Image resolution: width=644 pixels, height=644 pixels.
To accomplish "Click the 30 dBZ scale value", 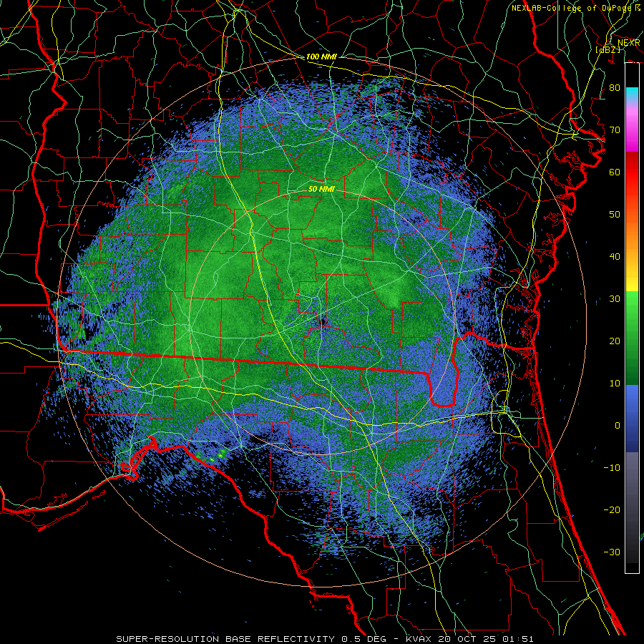I will (x=615, y=298).
